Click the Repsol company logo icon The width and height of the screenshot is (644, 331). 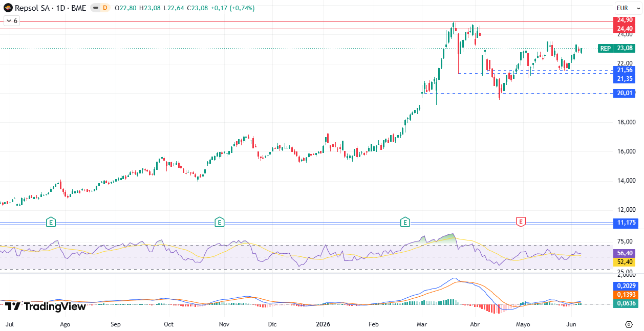click(x=8, y=8)
